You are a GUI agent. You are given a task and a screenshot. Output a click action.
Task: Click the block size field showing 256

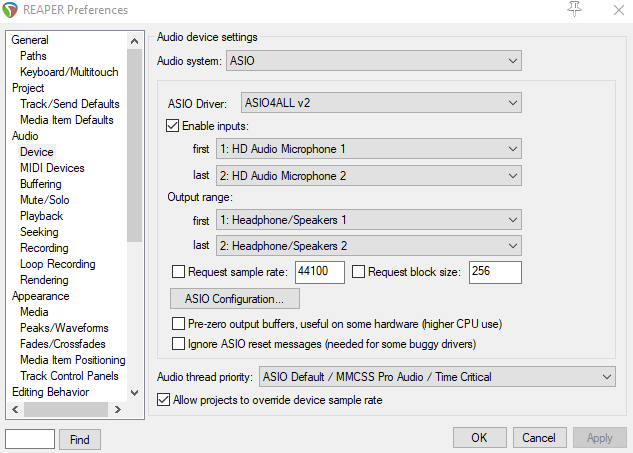click(495, 272)
